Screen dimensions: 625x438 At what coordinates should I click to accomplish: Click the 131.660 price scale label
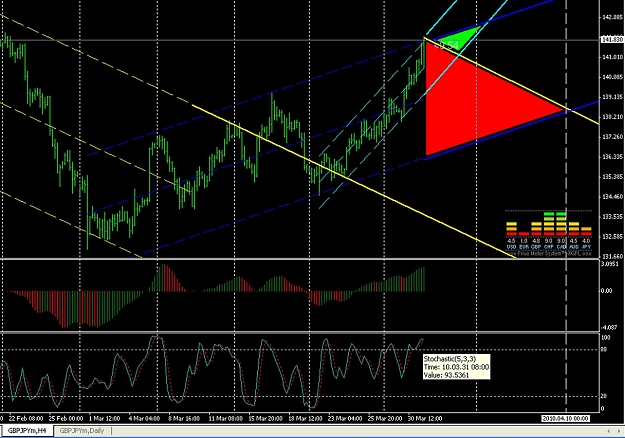pos(612,256)
